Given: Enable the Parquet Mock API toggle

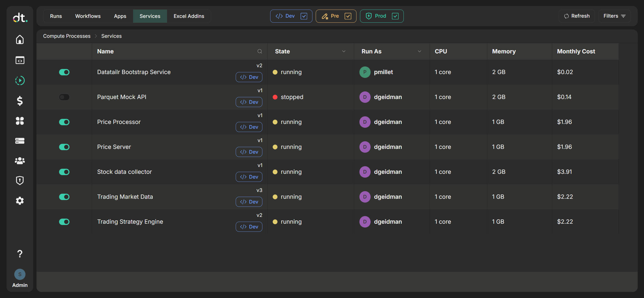Looking at the screenshot, I should tap(64, 97).
